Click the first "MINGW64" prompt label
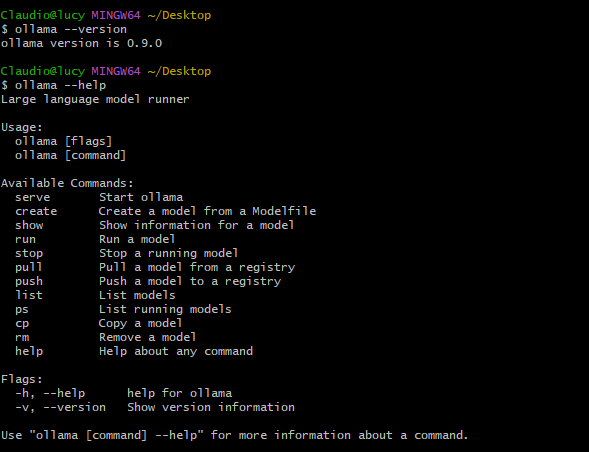 (116, 15)
